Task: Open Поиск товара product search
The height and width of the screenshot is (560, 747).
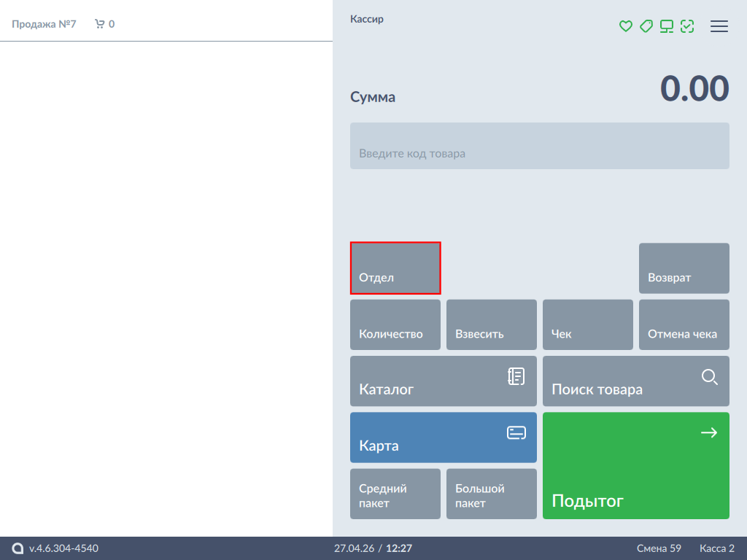Action: coord(636,381)
